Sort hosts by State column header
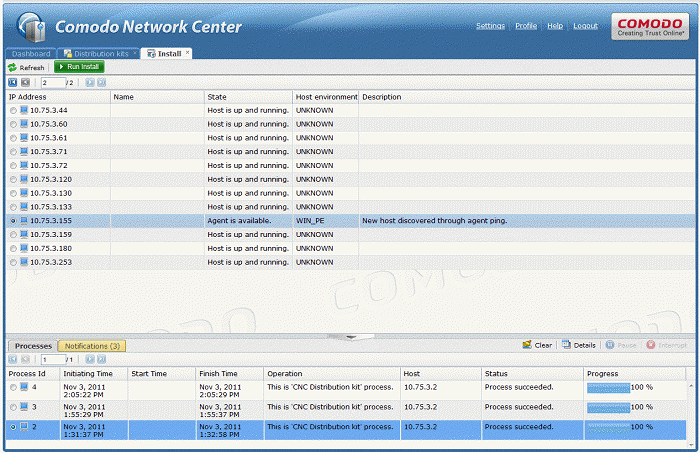 (248, 97)
